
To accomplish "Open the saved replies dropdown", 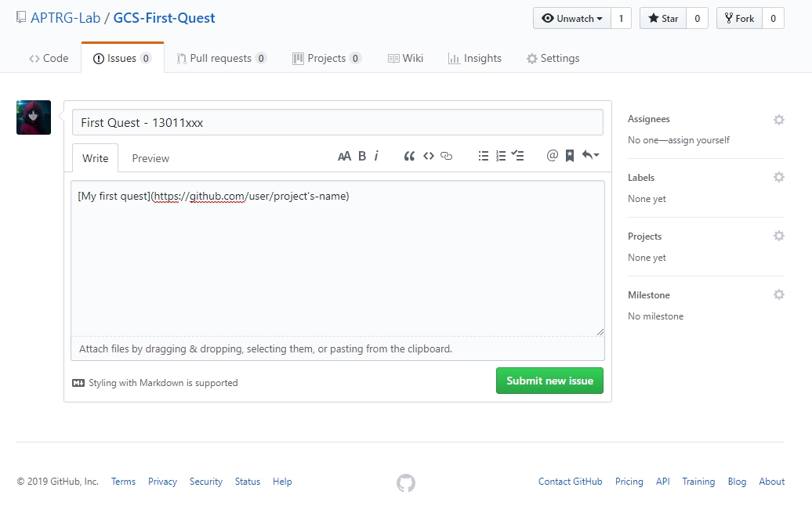I will pos(590,155).
